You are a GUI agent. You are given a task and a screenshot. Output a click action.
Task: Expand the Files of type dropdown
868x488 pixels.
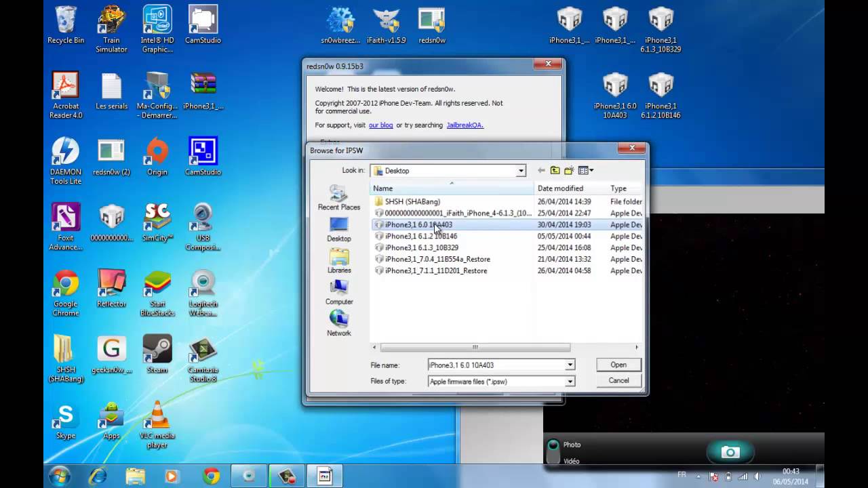pos(570,382)
